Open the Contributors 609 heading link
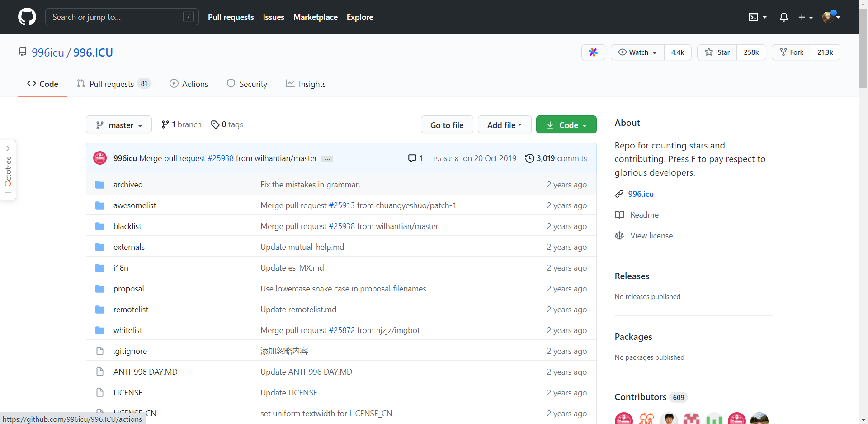This screenshot has width=868, height=424. click(651, 397)
